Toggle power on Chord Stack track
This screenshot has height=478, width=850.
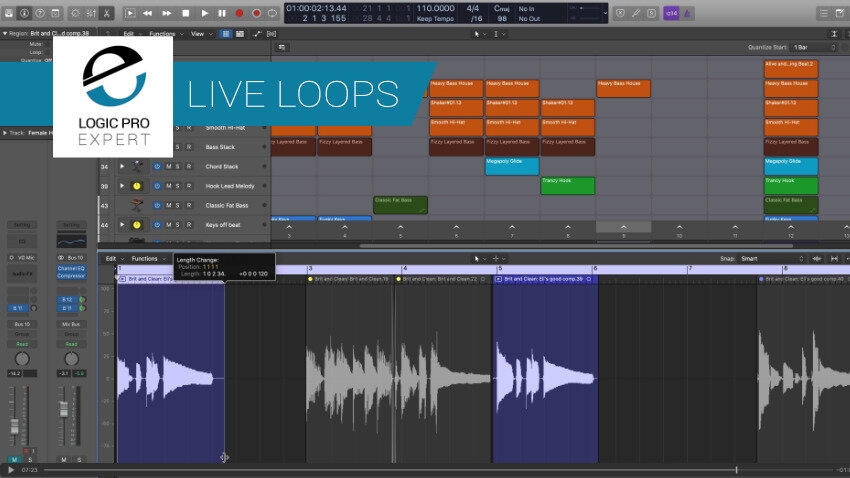point(157,166)
